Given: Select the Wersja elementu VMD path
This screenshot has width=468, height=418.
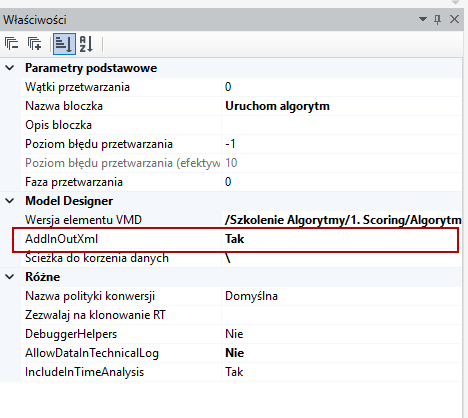Looking at the screenshot, I should click(342, 220).
